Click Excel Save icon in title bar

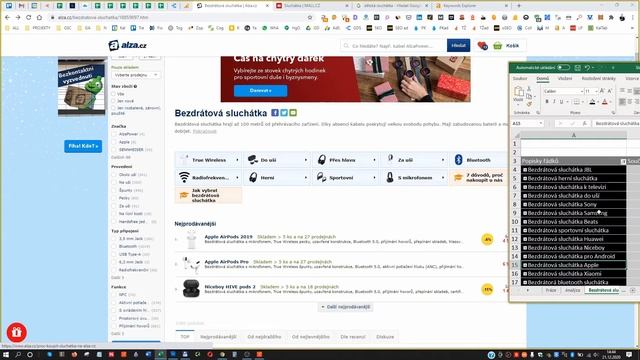click(x=578, y=67)
